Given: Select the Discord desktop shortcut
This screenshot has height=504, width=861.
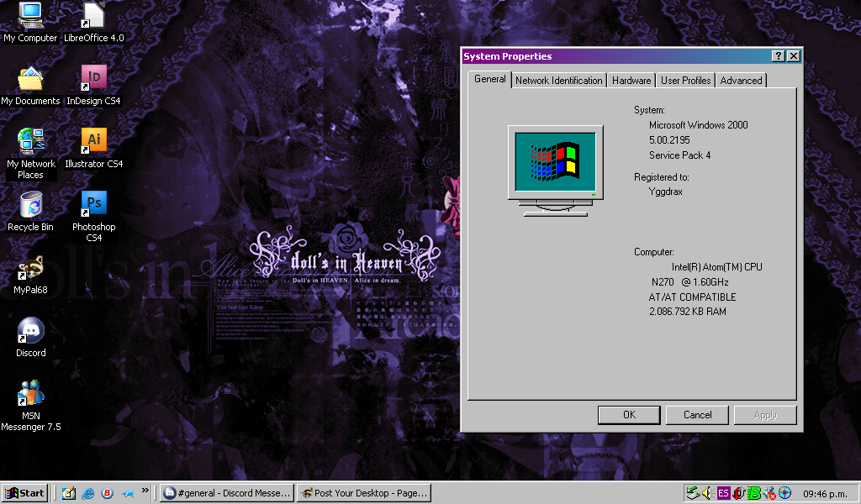Looking at the screenshot, I should pos(30,331).
